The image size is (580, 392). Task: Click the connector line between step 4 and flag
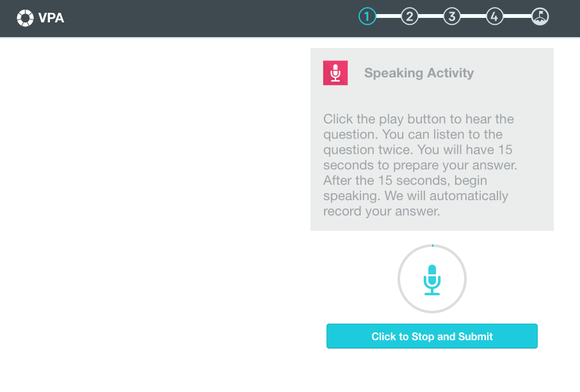point(517,17)
